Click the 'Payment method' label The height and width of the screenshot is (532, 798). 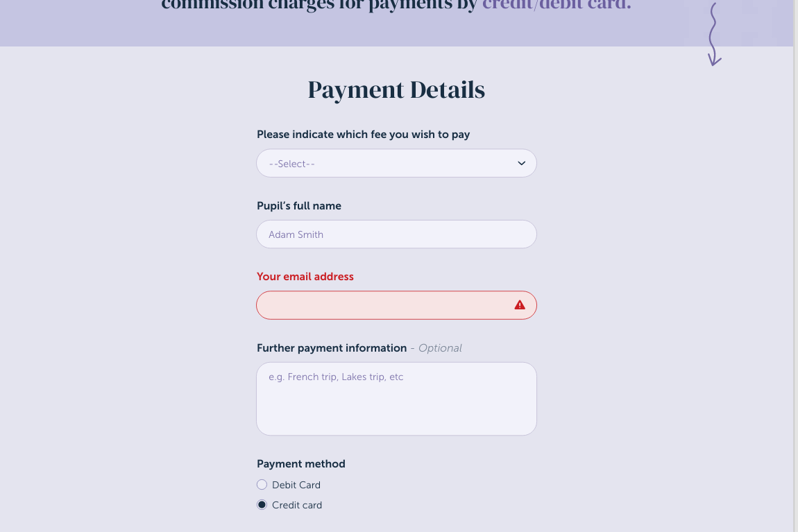click(301, 464)
